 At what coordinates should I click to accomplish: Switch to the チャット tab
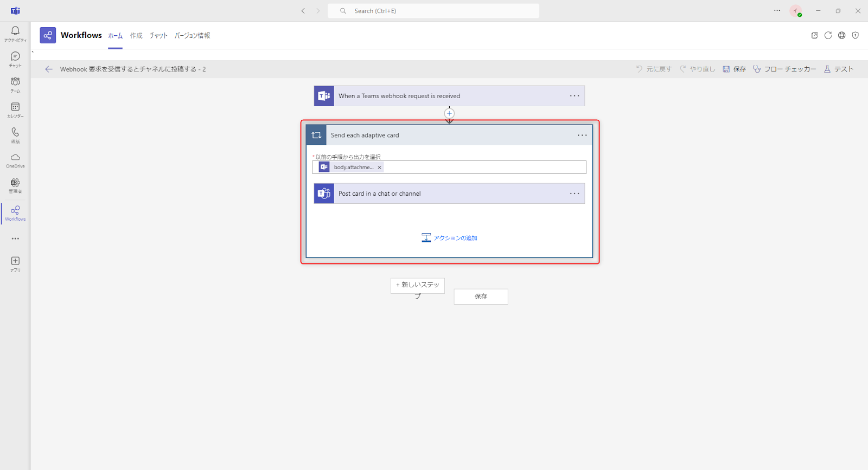tap(158, 36)
